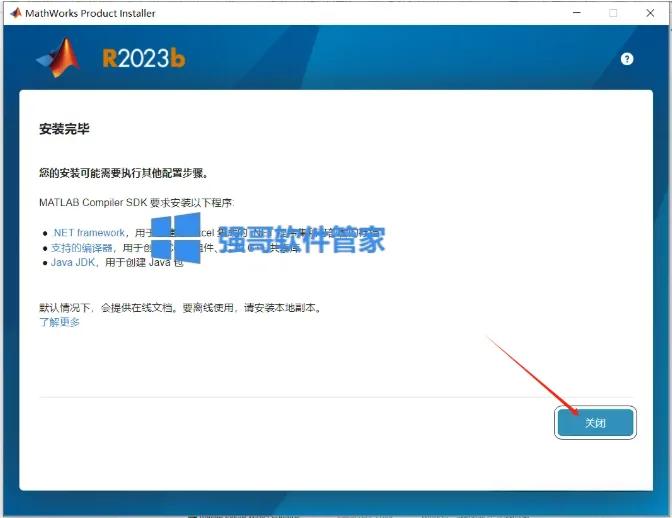
Task: Click the 默认情况下 online documentation sentence
Action: click(180, 308)
